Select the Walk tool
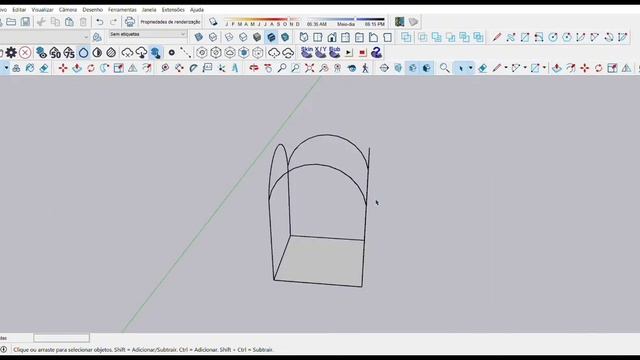The image size is (640, 360). click(365, 68)
